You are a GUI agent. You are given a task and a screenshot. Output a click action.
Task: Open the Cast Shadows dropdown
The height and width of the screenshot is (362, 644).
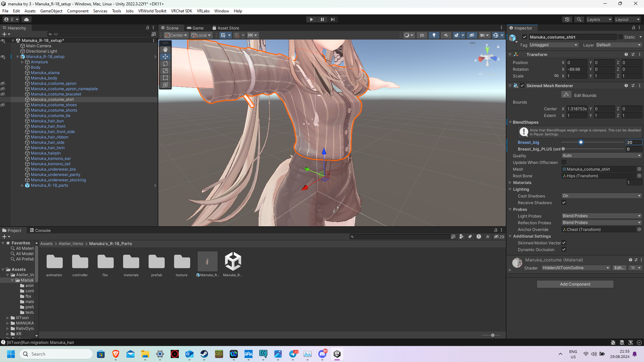(x=602, y=196)
